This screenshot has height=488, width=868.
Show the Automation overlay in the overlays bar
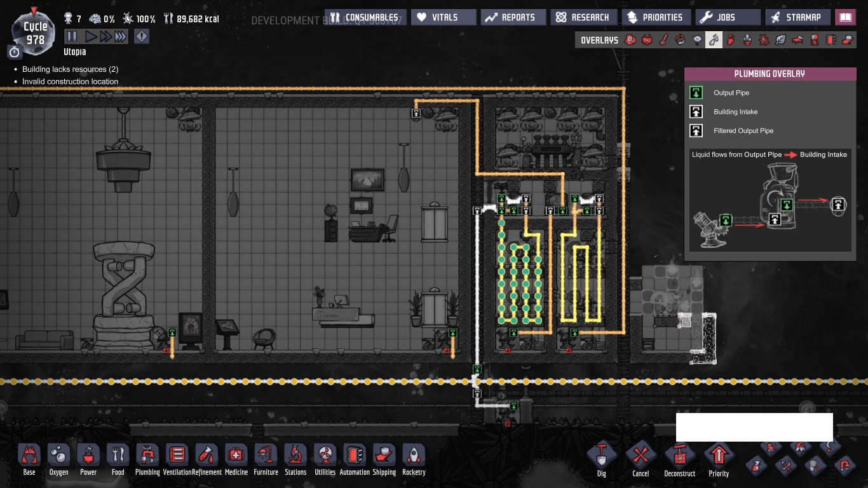[x=831, y=40]
